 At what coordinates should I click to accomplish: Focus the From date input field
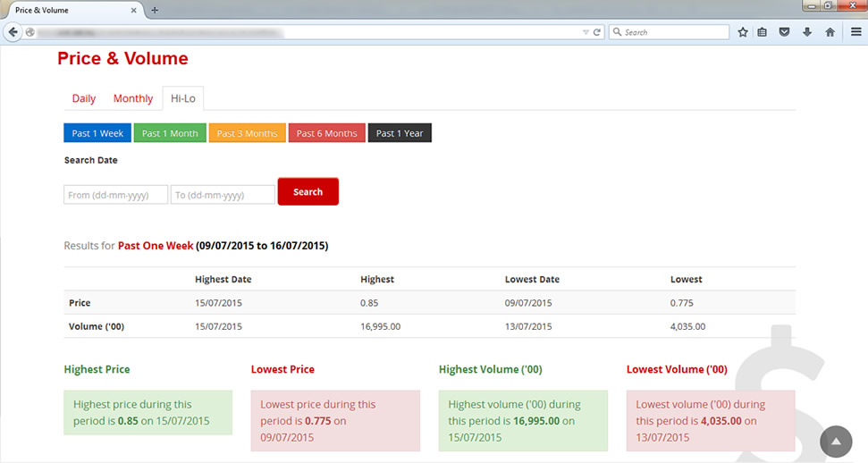coord(115,195)
